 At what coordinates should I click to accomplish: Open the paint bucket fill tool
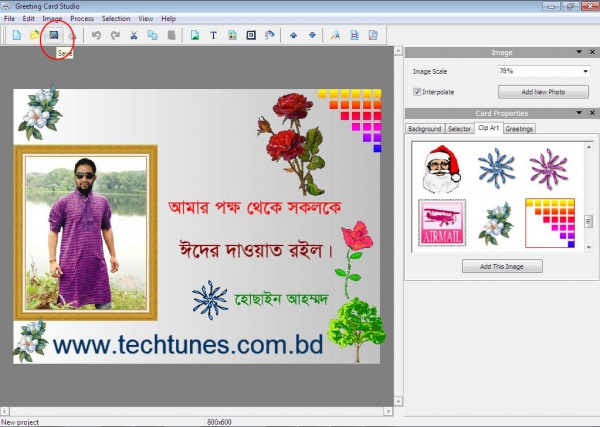pos(270,35)
